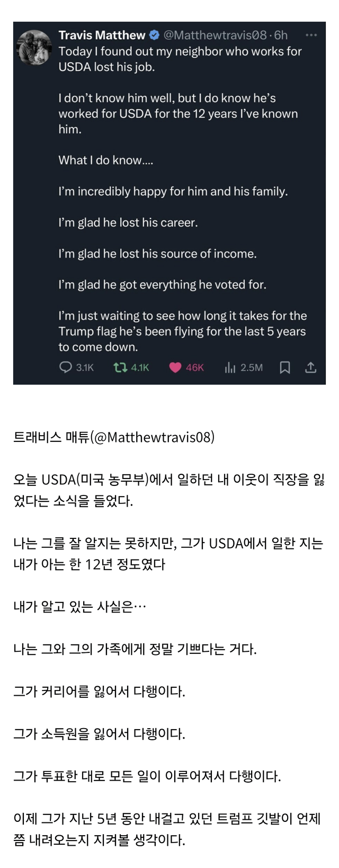Click the reply speech bubble icon
The image size is (339, 868).
pyautogui.click(x=65, y=367)
